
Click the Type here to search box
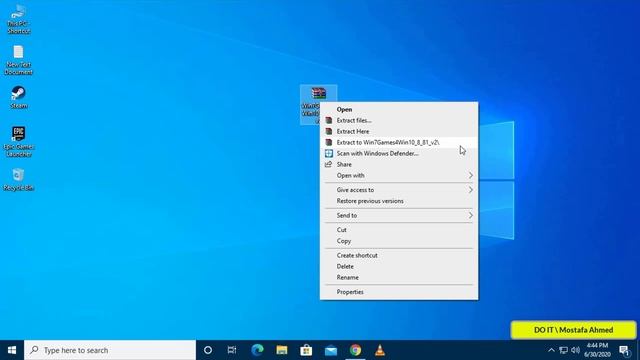click(x=110, y=350)
